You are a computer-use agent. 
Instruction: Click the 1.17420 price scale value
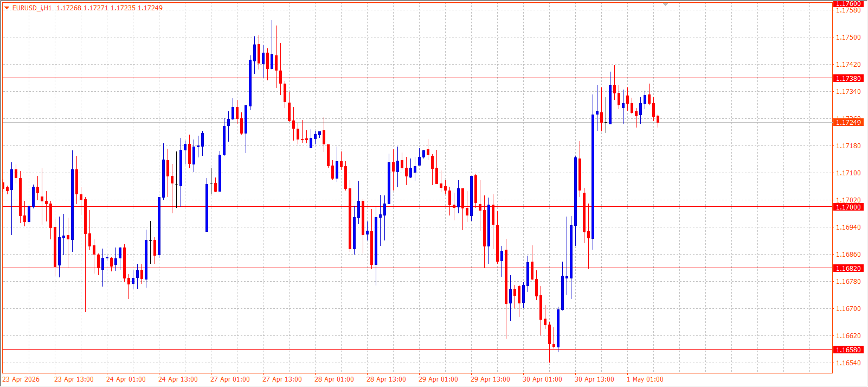[x=848, y=65]
